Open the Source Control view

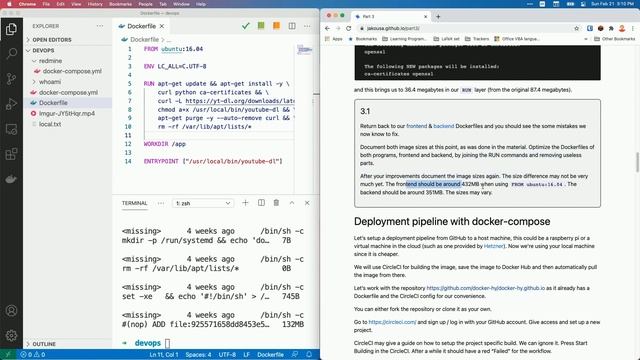[x=11, y=79]
